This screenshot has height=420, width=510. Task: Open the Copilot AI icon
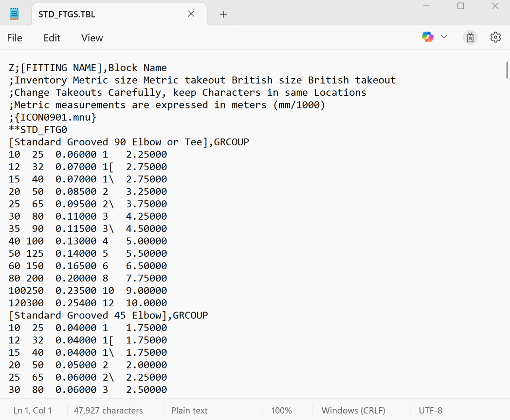[427, 37]
